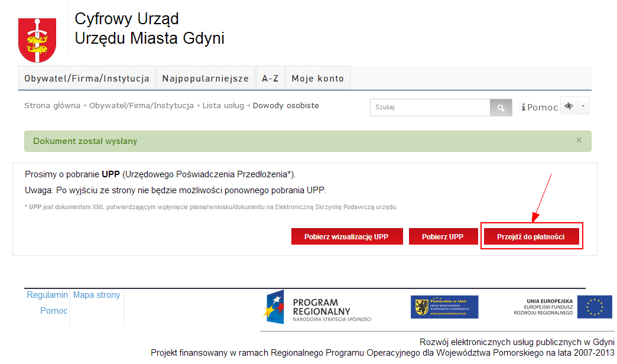The height and width of the screenshot is (364, 617).
Task: Navigate to Strona główna breadcrumb
Action: (x=52, y=106)
